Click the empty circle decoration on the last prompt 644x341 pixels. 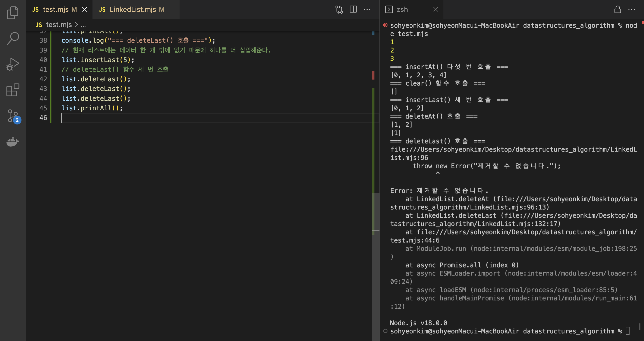[385, 331]
